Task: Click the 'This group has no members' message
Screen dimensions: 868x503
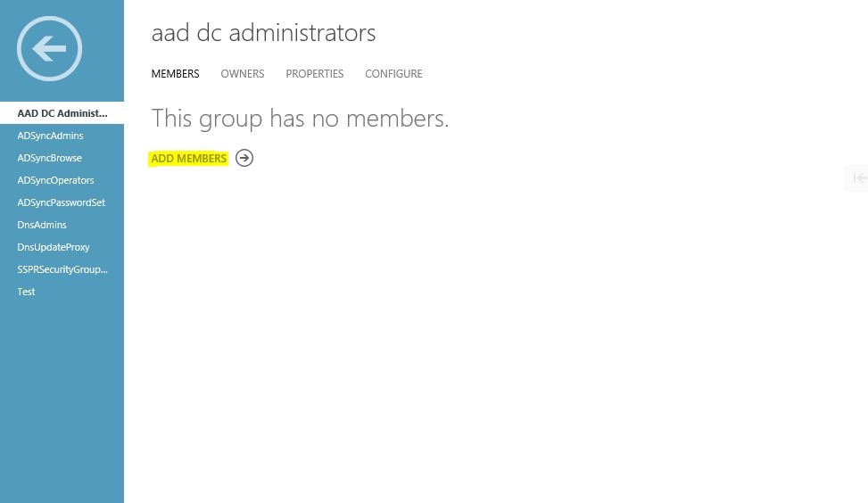Action: [300, 119]
